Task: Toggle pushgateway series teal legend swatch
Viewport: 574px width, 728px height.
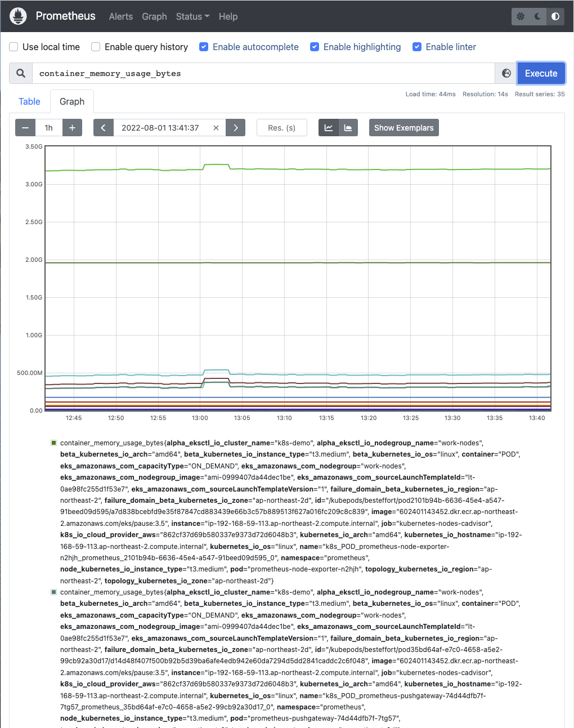Action: coord(54,592)
